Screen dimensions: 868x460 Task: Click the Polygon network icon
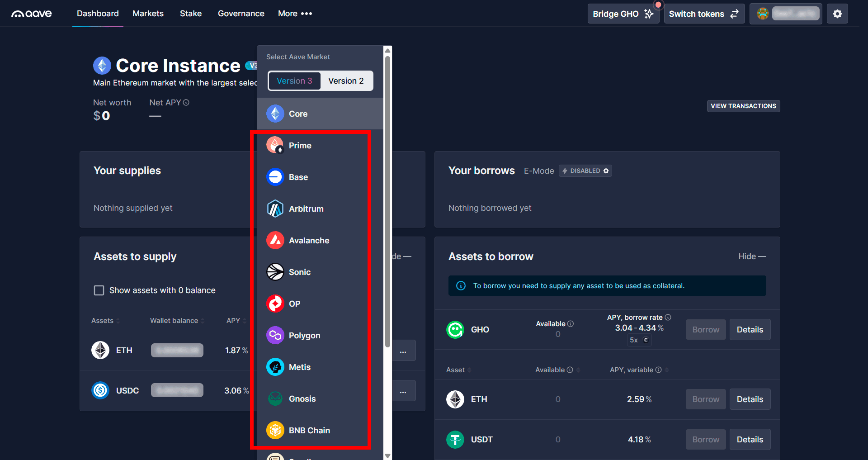pyautogui.click(x=275, y=336)
